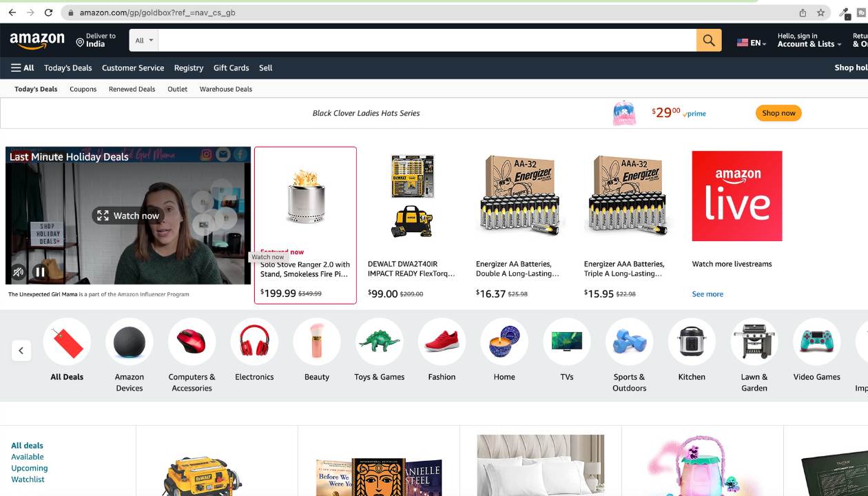Click Watch now fullscreen overlay on video
Screen dimensions: 868x496
(x=128, y=216)
